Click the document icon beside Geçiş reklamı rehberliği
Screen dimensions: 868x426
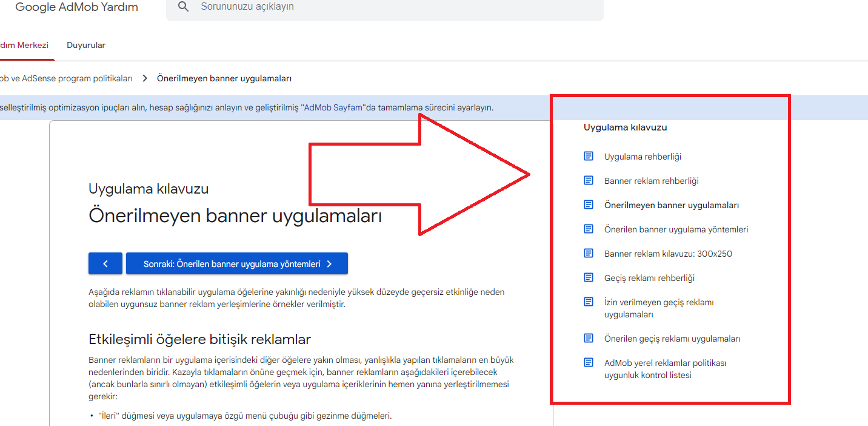[x=588, y=277]
